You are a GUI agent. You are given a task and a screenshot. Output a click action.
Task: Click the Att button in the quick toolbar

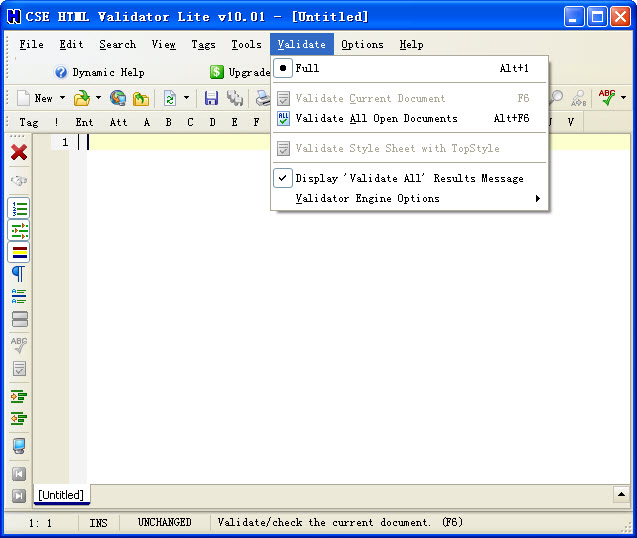(x=118, y=122)
